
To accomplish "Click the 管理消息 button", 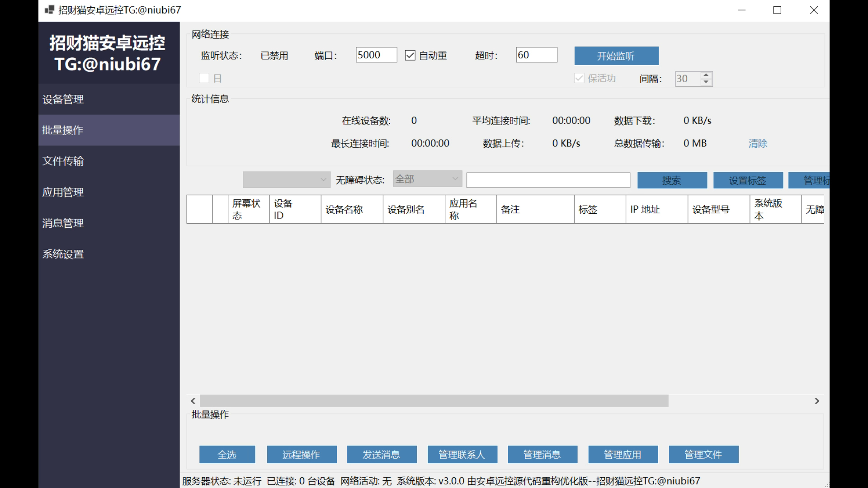I will point(542,455).
